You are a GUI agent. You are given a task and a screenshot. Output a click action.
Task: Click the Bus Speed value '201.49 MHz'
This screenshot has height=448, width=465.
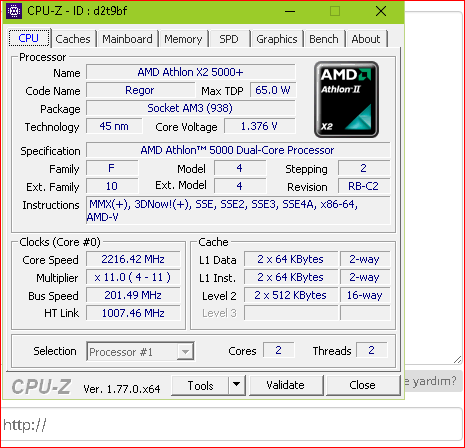tap(133, 295)
